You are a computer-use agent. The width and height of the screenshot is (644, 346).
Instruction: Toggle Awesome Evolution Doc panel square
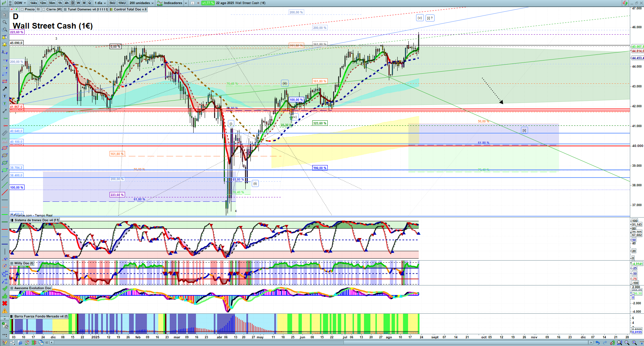pos(12,288)
